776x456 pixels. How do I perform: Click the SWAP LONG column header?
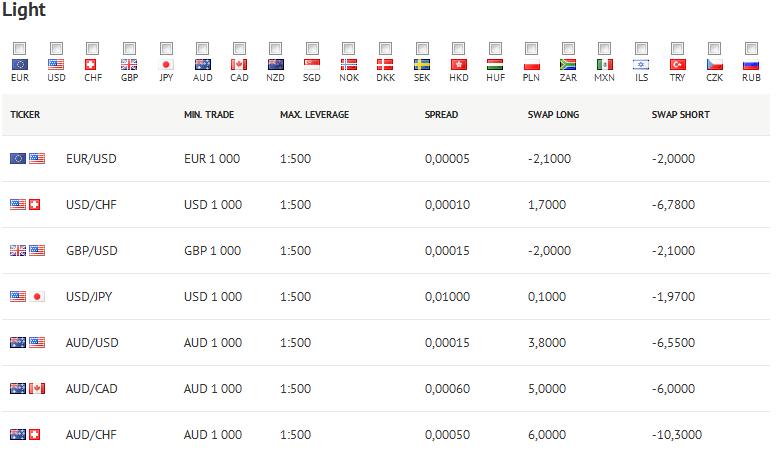[x=553, y=115]
